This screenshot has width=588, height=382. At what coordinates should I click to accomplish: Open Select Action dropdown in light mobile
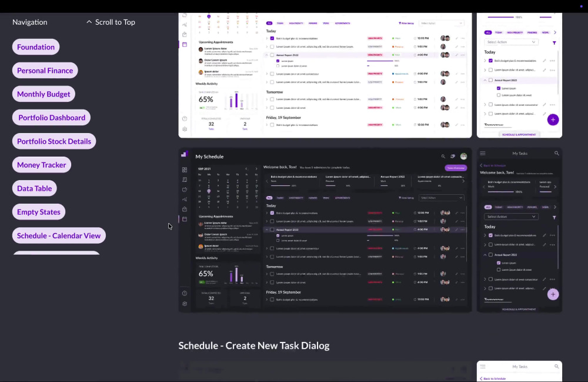[511, 42]
